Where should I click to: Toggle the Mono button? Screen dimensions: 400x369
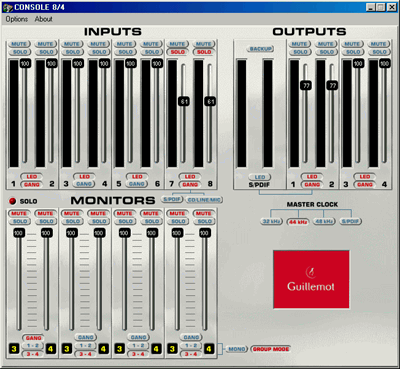coord(237,349)
